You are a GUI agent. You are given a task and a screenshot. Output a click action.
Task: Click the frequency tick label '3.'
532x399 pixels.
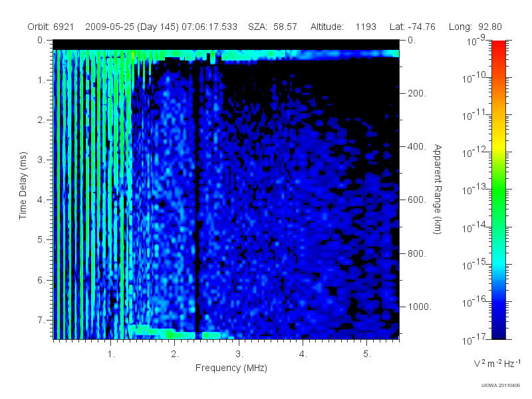pos(239,354)
